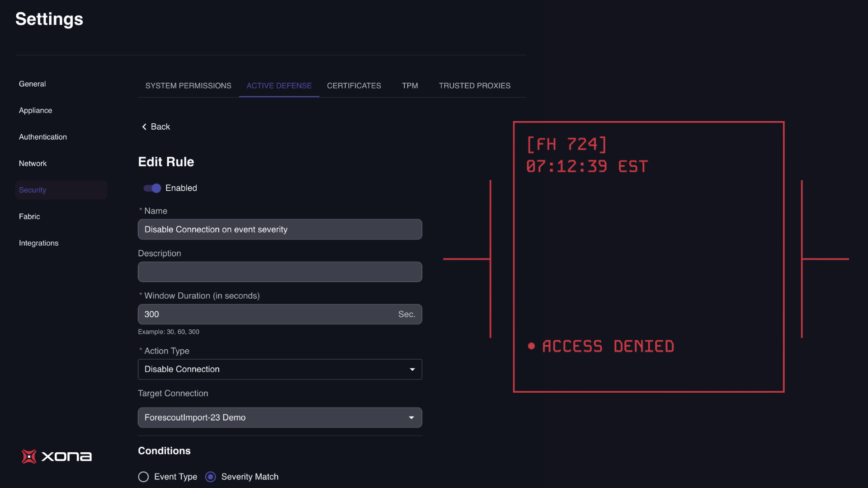Click the Xona logo icon
This screenshot has width=868, height=488.
29,456
